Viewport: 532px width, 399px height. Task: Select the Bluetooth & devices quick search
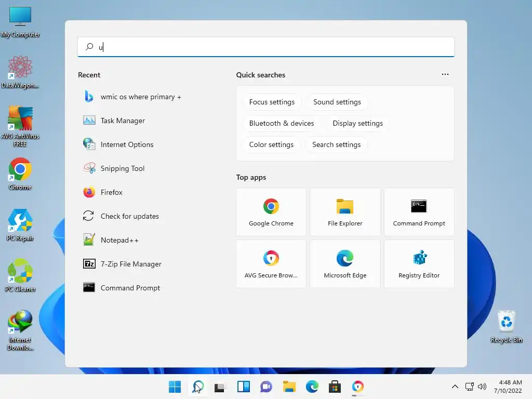282,123
